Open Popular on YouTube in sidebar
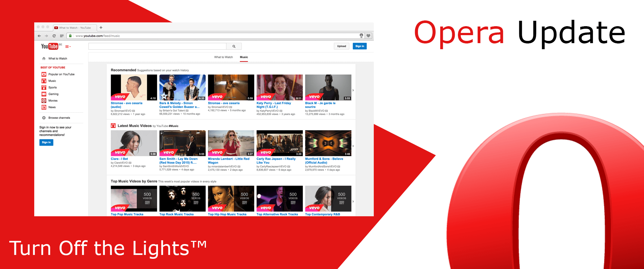The height and width of the screenshot is (269, 644). [x=61, y=74]
